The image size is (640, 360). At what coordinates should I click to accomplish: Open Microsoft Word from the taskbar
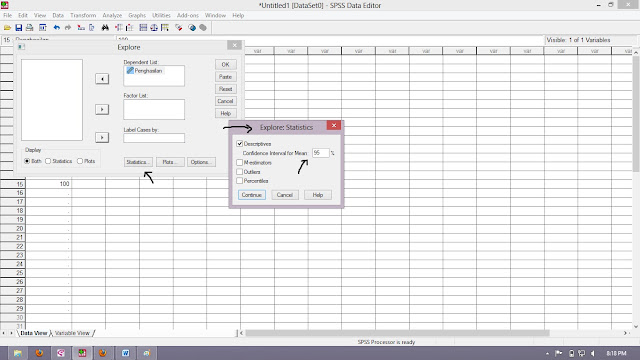[x=125, y=353]
